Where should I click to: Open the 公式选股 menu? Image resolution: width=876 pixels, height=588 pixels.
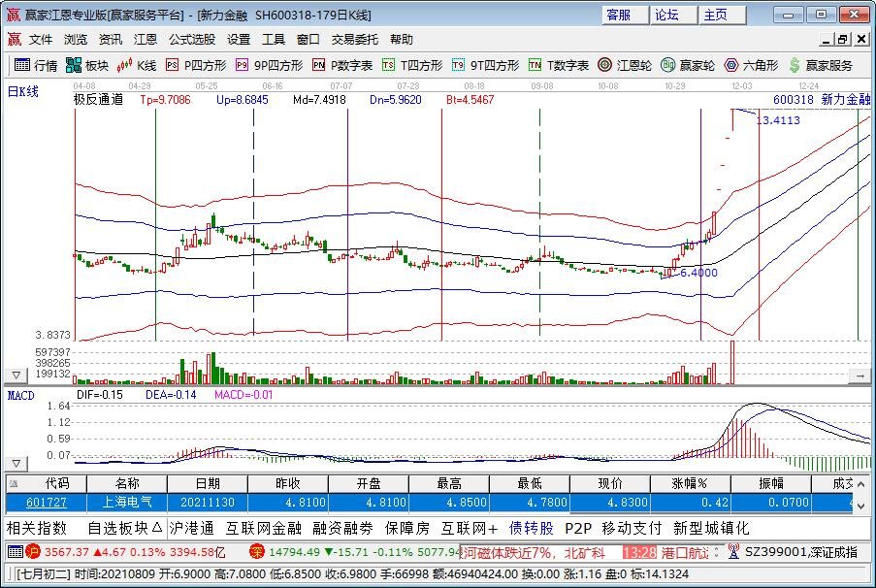point(192,39)
